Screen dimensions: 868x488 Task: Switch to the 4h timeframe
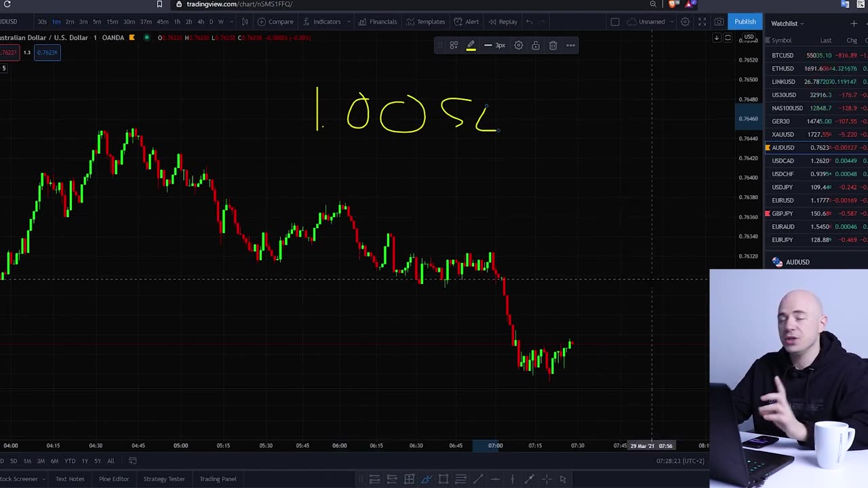(201, 22)
